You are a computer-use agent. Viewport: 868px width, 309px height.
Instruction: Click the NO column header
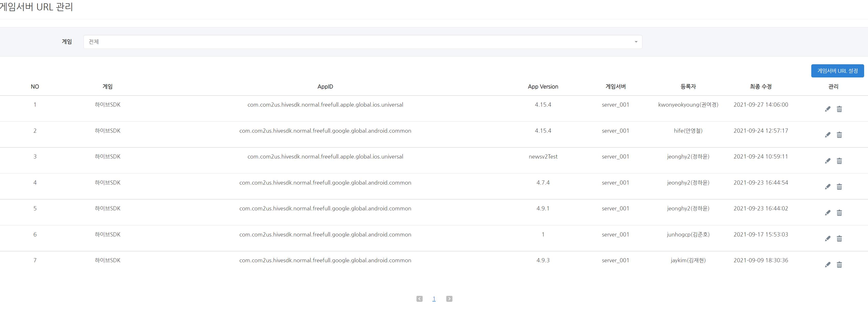[35, 87]
